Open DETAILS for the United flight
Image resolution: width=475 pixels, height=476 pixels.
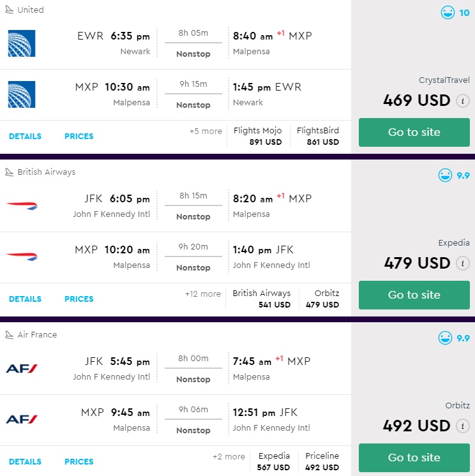coord(25,137)
